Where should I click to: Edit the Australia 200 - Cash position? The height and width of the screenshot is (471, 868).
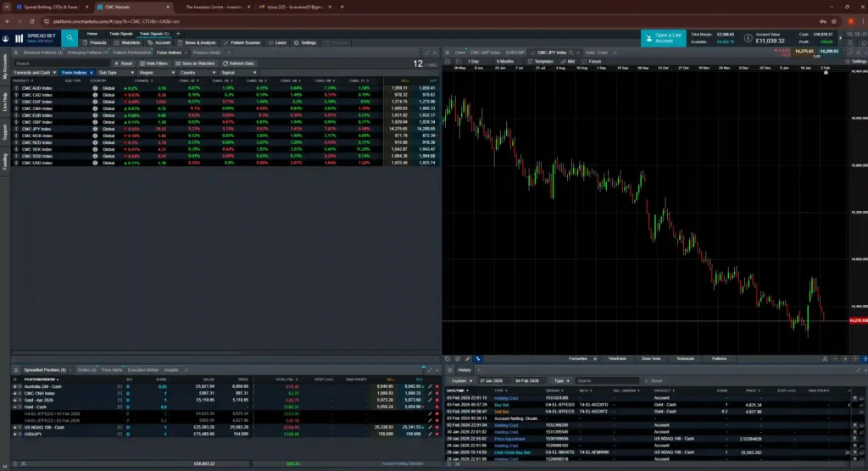point(430,386)
